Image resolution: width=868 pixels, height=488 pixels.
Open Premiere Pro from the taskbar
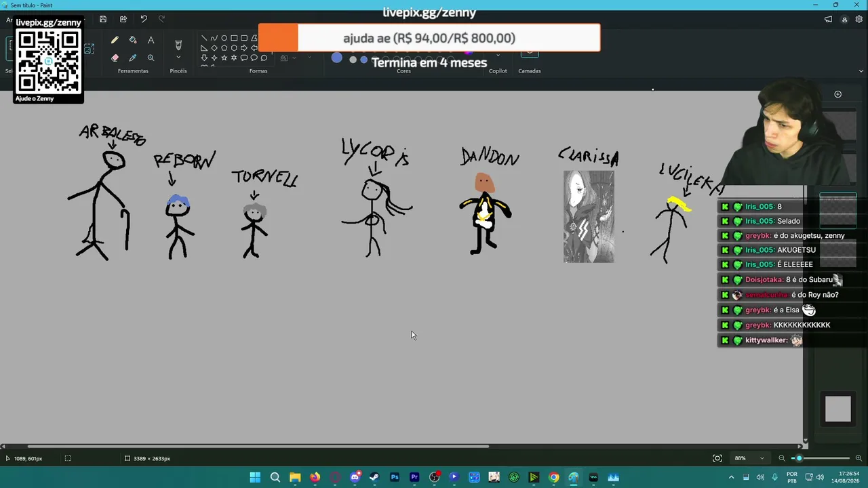click(414, 477)
